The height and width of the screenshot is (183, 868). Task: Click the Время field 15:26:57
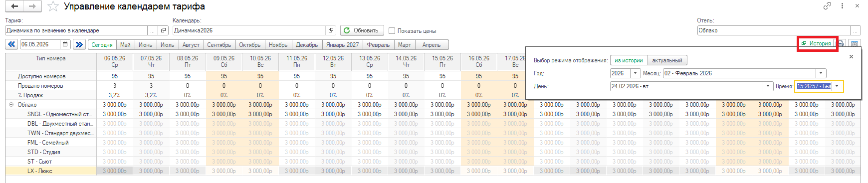tap(814, 86)
